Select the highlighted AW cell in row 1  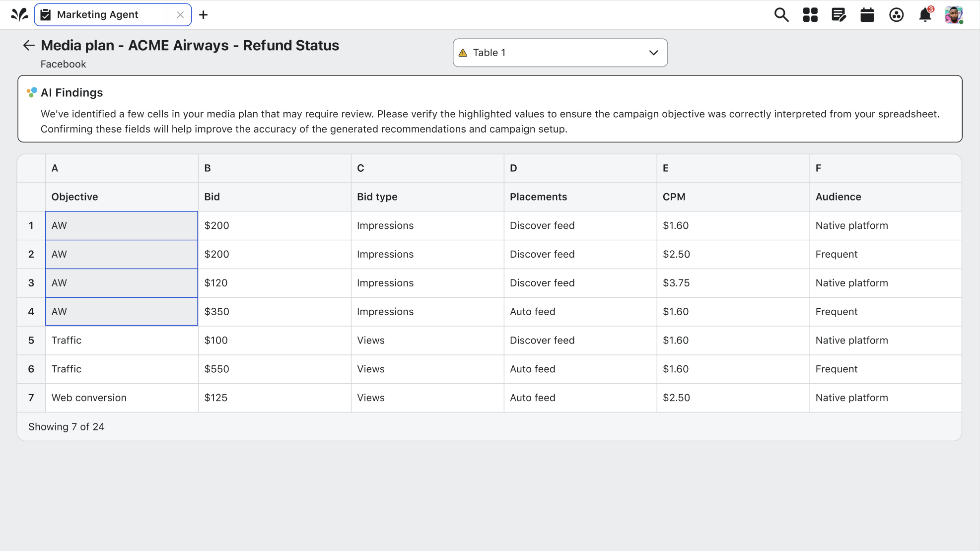click(122, 226)
